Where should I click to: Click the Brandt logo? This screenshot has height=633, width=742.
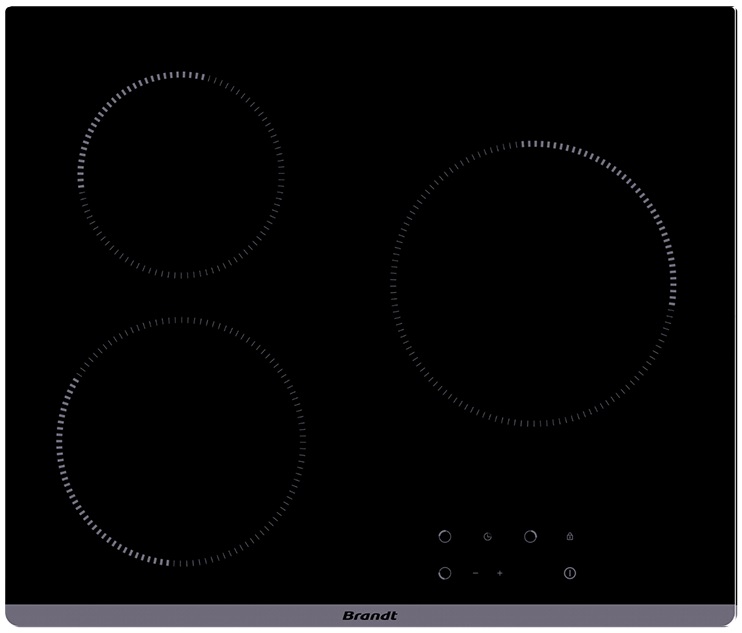[x=370, y=616]
